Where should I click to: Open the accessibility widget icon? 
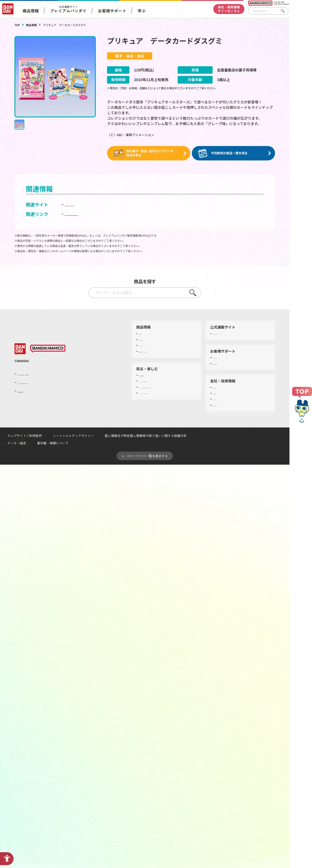coord(7,858)
